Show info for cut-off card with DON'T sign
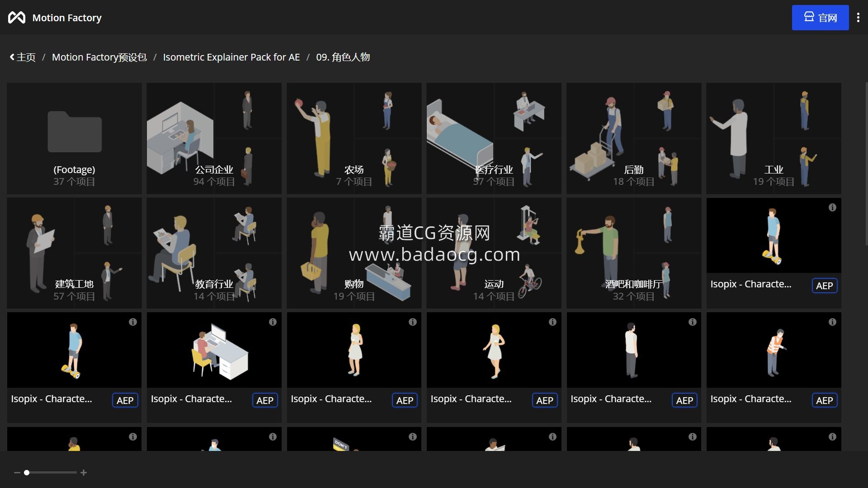This screenshot has height=488, width=868. point(412,437)
